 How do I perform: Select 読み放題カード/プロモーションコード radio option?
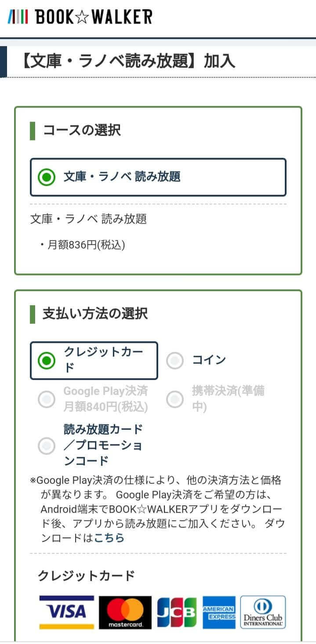[x=47, y=445]
